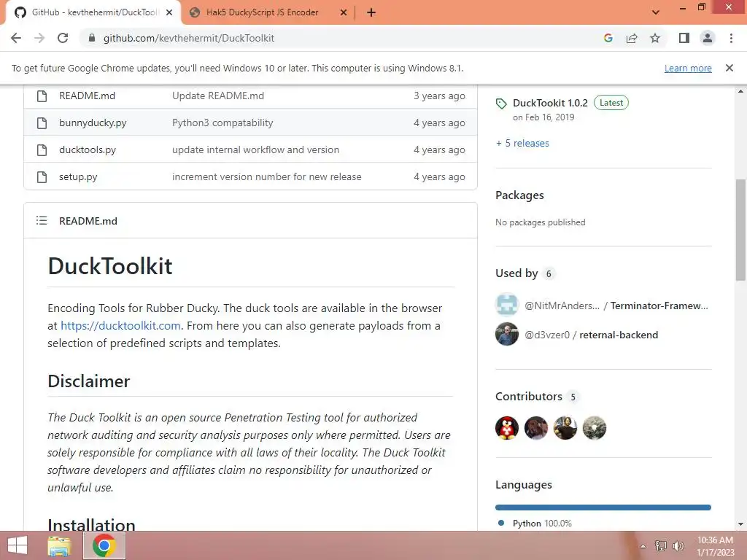Open the setup.py file

click(78, 176)
